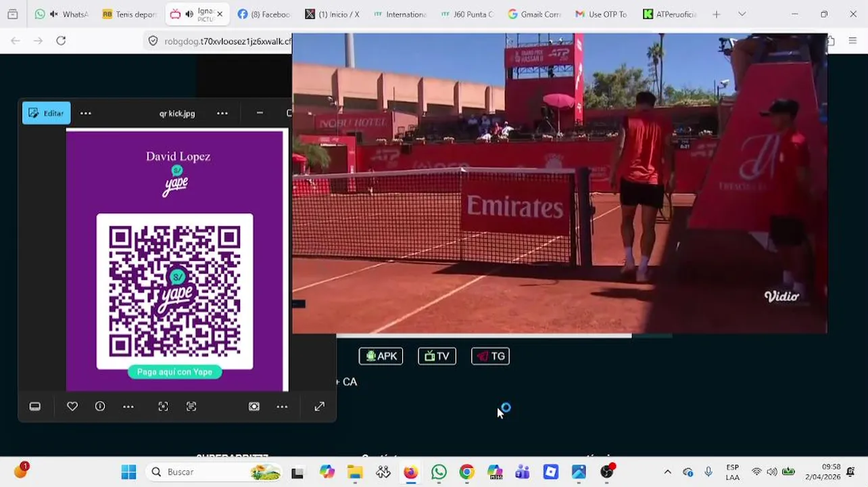The height and width of the screenshot is (487, 868).
Task: Expand the list all tabs chevron
Action: pyautogui.click(x=742, y=14)
